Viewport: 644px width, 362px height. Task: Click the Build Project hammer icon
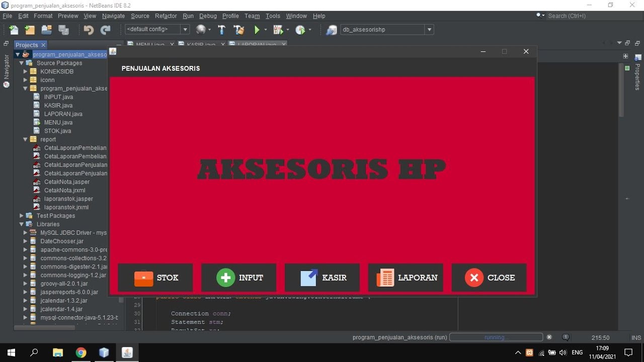tap(221, 30)
